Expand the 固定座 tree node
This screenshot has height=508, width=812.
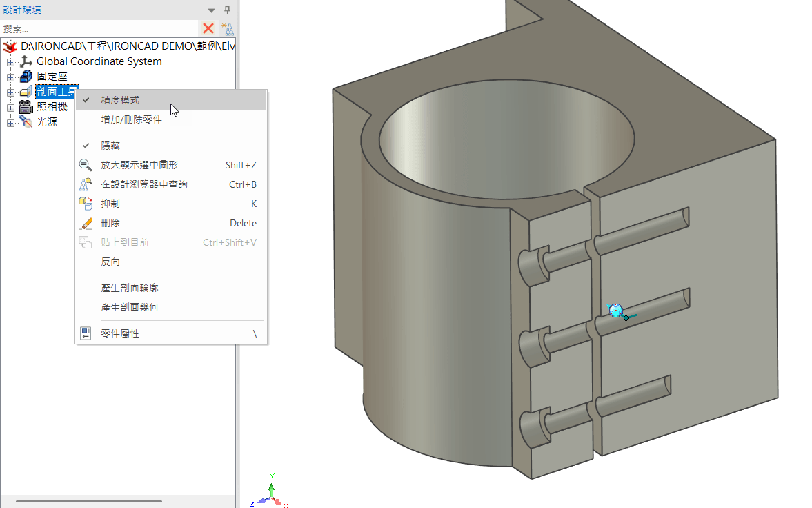coord(10,76)
